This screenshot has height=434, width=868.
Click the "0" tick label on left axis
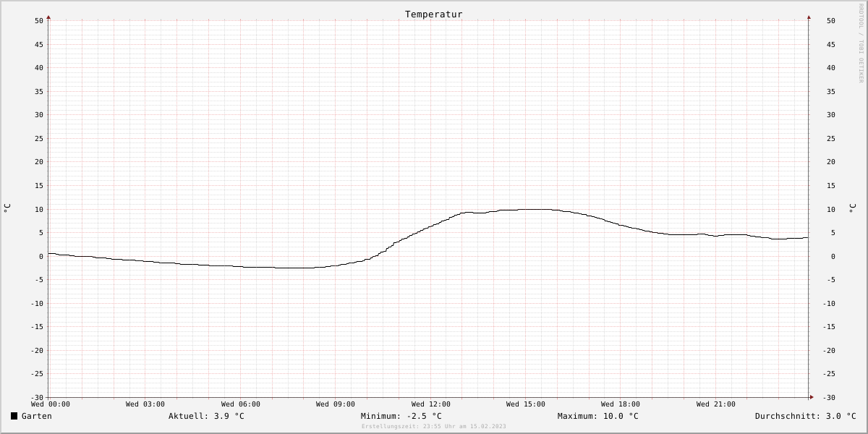[x=41, y=256]
